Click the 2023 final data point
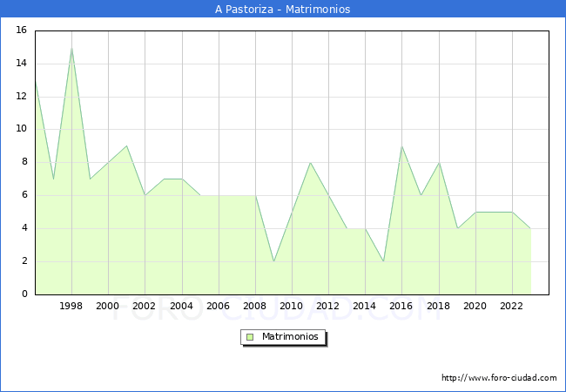Image resolution: width=566 pixels, height=392 pixels. [530, 228]
